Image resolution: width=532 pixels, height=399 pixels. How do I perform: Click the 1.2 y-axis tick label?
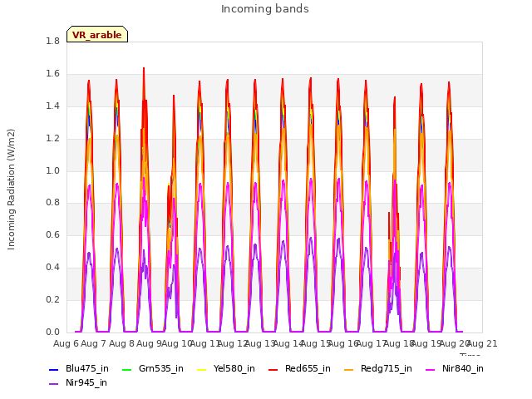tap(52, 139)
